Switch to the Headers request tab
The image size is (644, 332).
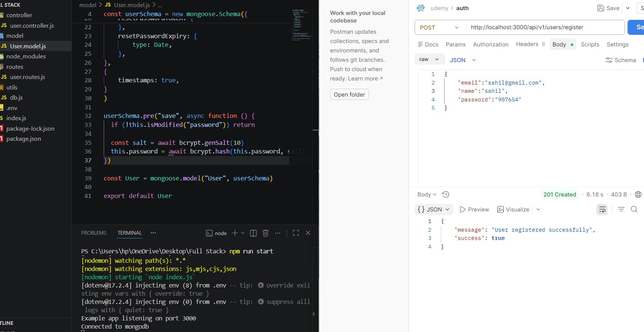[x=527, y=44]
